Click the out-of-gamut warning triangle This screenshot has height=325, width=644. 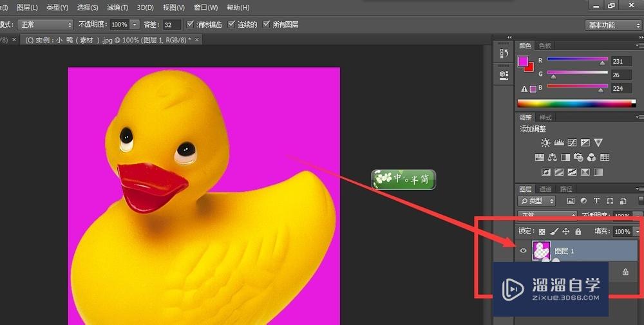coord(524,89)
